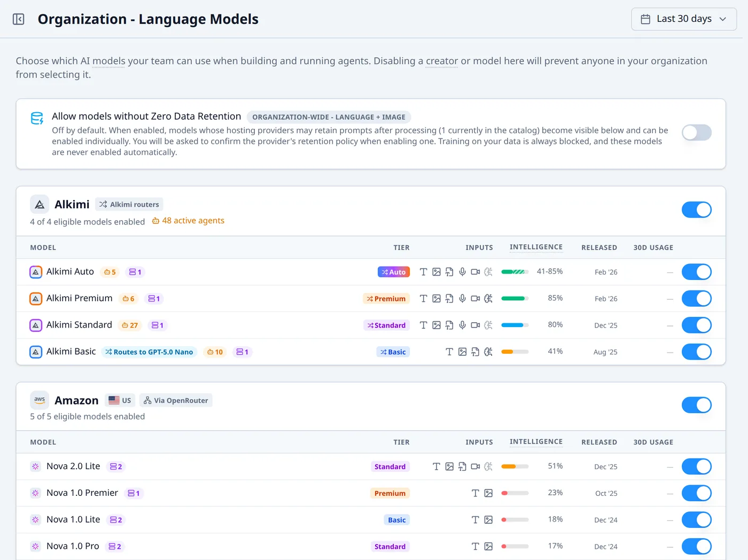The height and width of the screenshot is (560, 748).
Task: Disable Nova 1.0 Pro model
Action: 696,547
